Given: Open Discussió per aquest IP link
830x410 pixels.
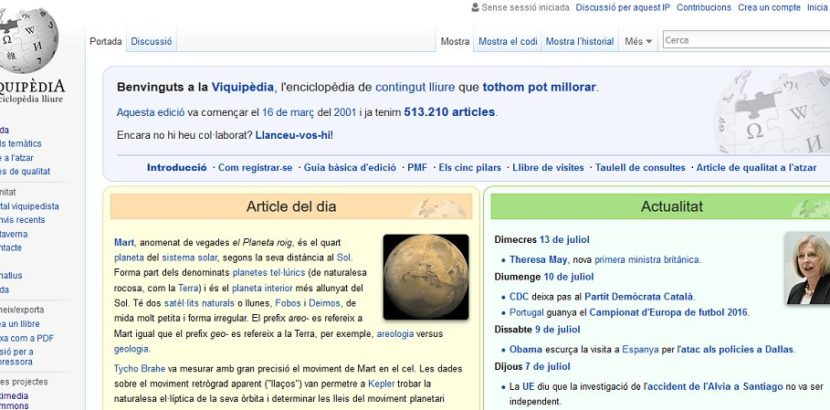Looking at the screenshot, I should tap(622, 7).
